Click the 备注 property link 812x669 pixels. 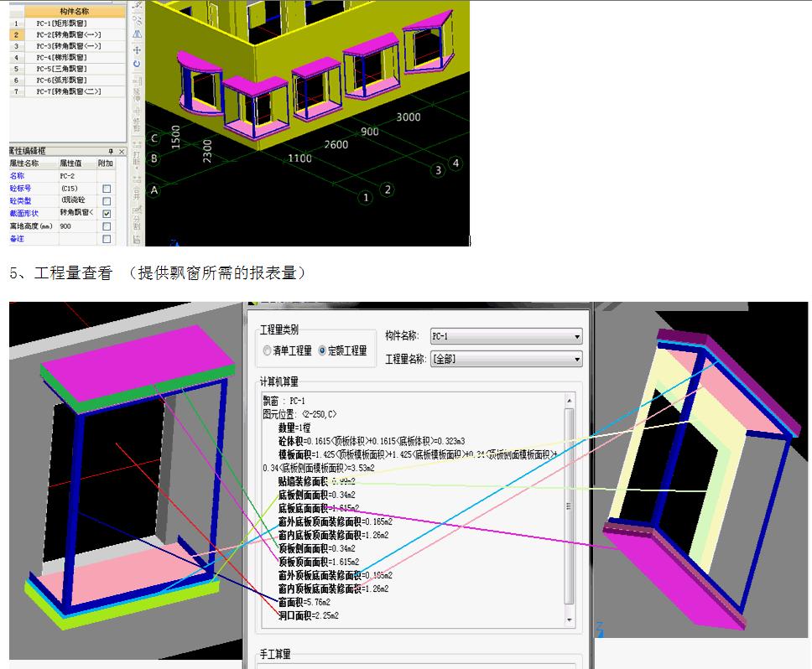pyautogui.click(x=17, y=239)
